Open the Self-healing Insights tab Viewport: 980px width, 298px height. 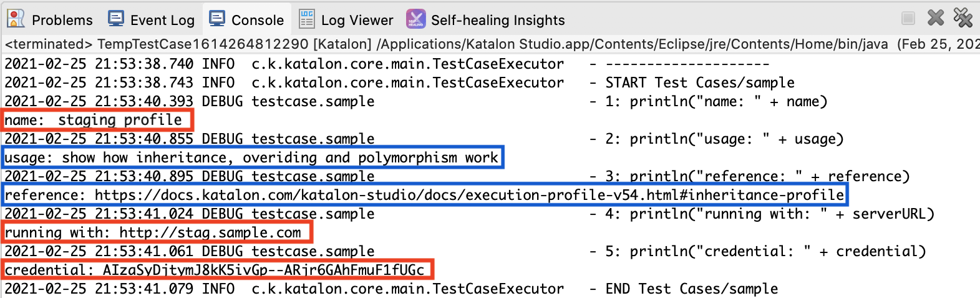498,20
